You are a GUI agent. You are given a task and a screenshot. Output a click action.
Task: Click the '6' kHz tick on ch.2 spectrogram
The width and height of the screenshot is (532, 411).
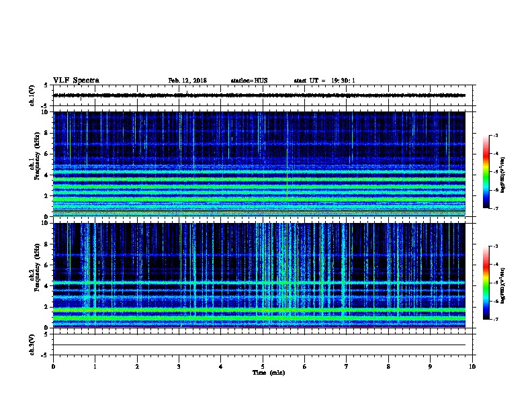tap(46, 265)
